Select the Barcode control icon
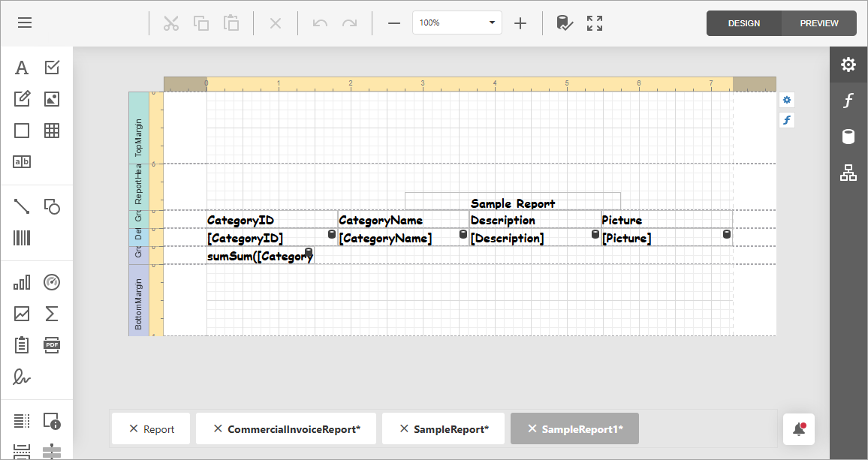 point(22,238)
